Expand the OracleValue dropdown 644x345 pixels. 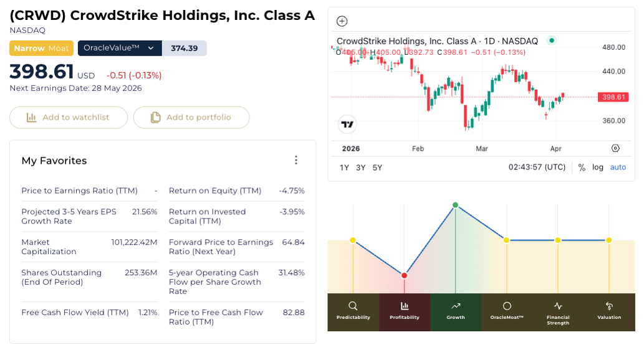point(150,48)
